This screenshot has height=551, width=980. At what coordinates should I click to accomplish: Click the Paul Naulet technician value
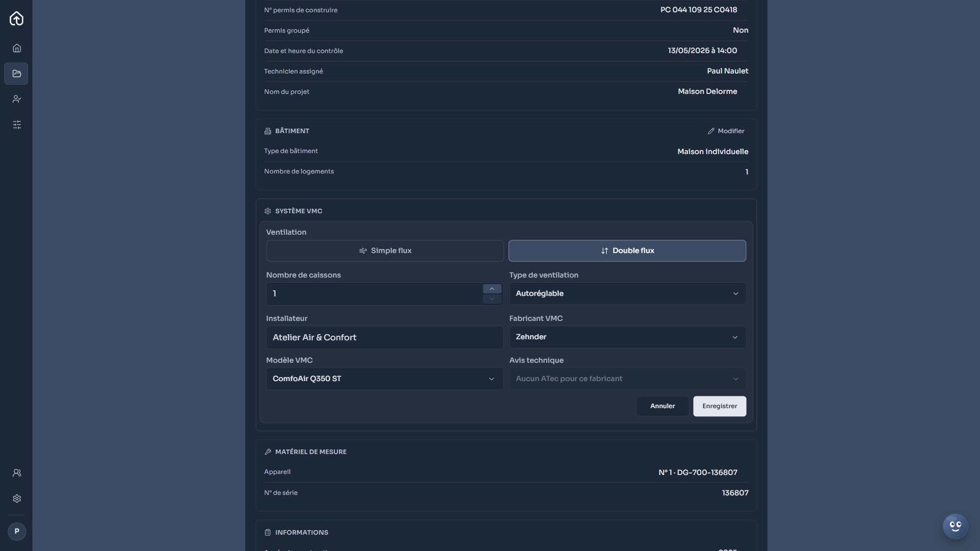[x=727, y=71]
